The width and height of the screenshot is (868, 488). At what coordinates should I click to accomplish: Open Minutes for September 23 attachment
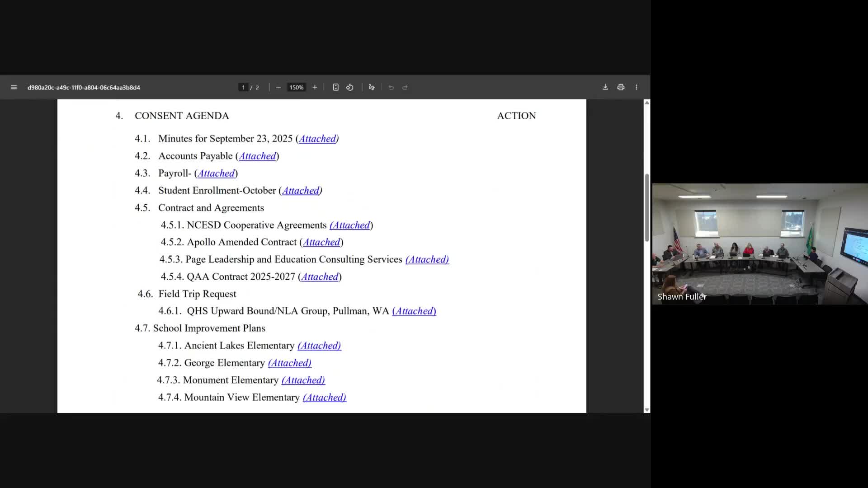(x=317, y=139)
